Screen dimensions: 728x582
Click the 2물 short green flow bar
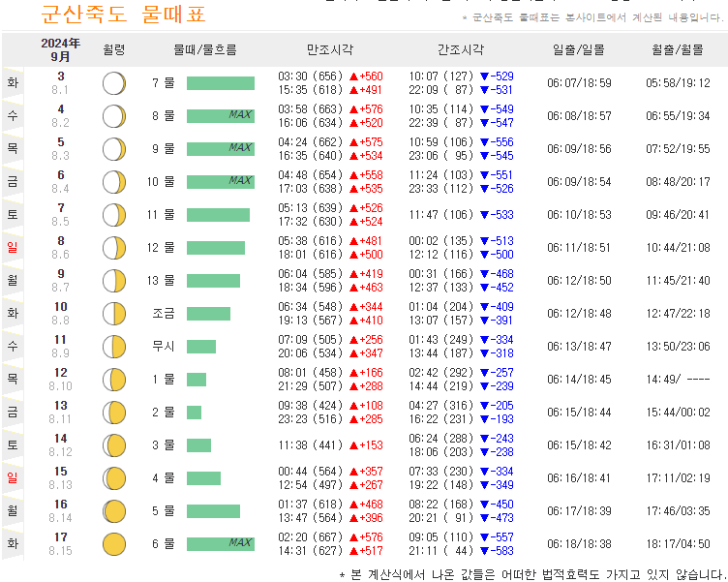[x=194, y=413]
